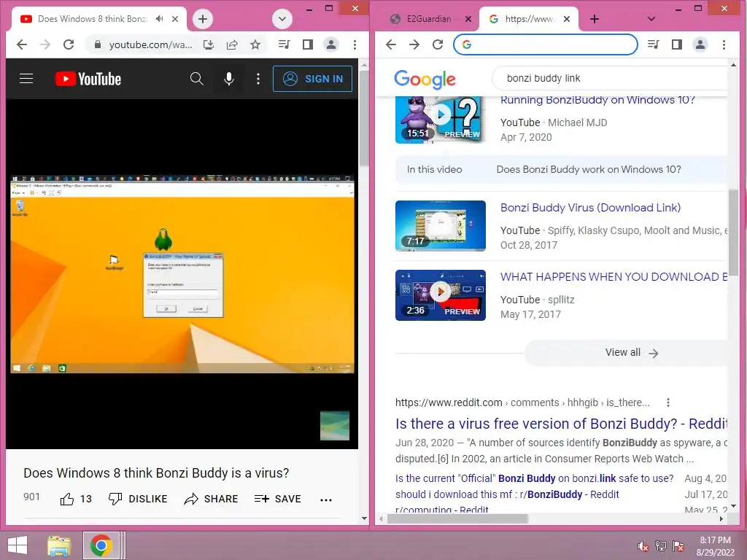Click the bonzi buddy link search box

pyautogui.click(x=610, y=79)
